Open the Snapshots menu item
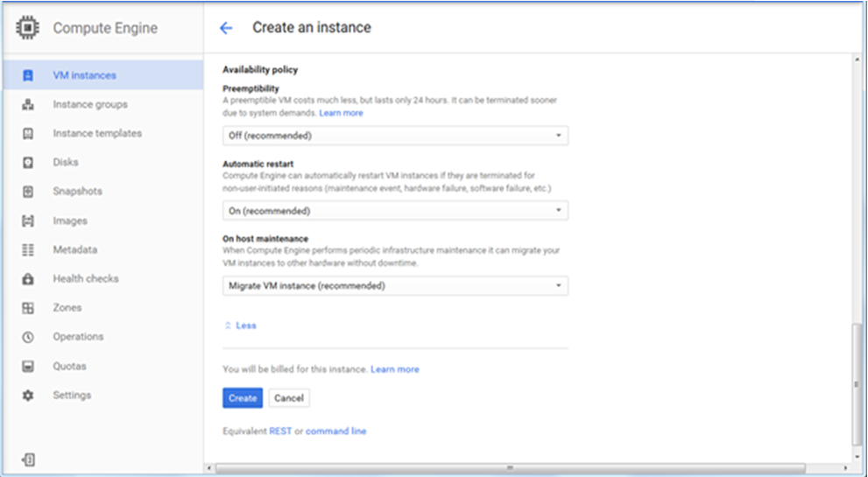 [x=103, y=192]
